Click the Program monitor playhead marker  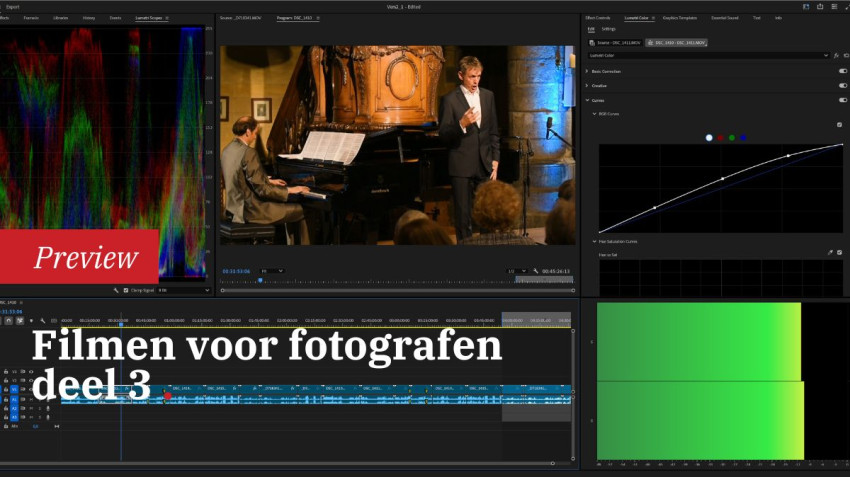tap(260, 280)
